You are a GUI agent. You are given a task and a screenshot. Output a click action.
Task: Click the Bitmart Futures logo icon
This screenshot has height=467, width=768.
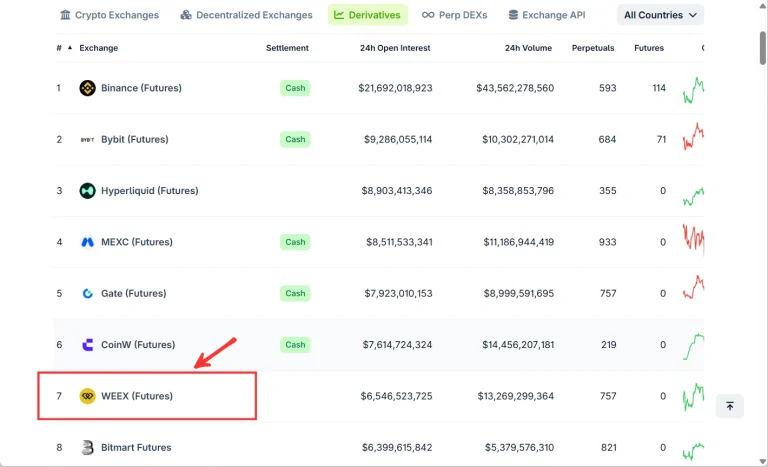pyautogui.click(x=87, y=447)
